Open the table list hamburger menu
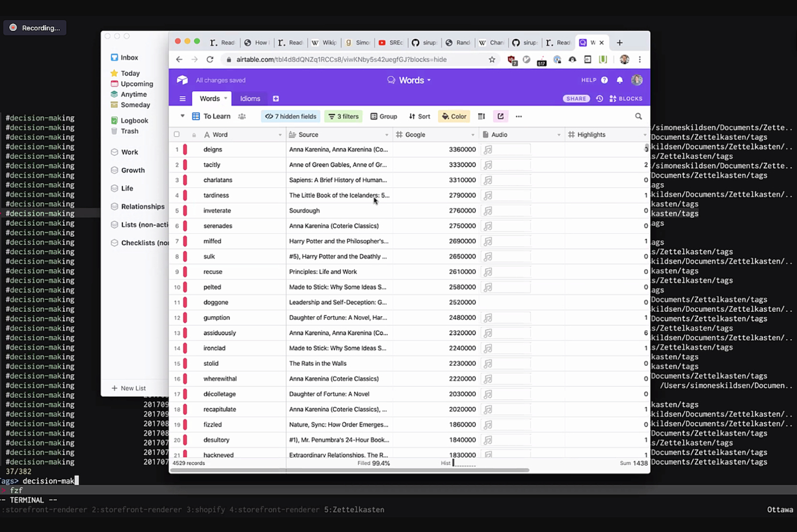The height and width of the screenshot is (532, 797). (182, 98)
